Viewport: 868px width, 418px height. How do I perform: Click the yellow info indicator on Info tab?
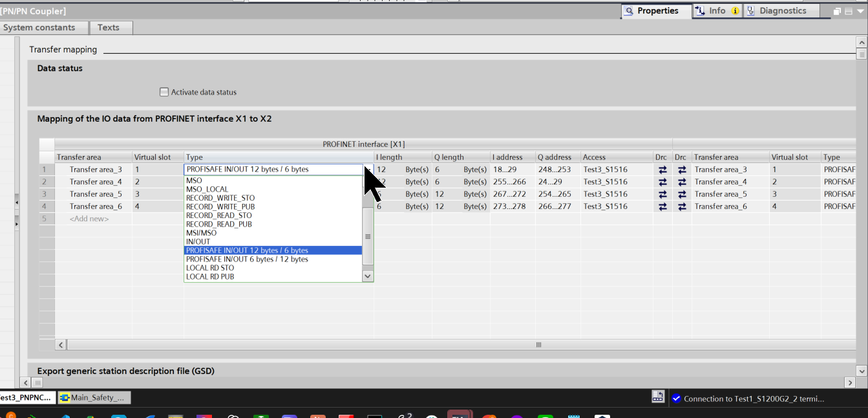735,11
